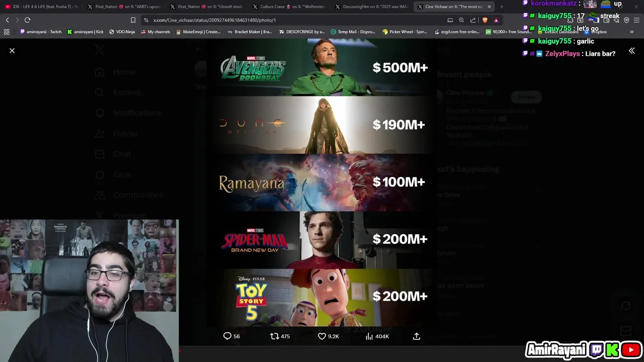Show more bookmarks with overflow chevron
This screenshot has width=644, height=362.
632,32
